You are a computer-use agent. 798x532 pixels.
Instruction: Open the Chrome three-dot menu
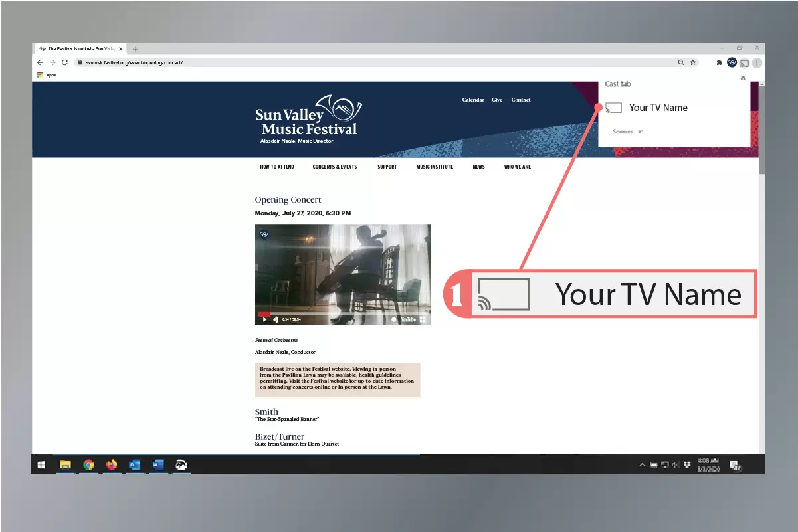point(757,62)
